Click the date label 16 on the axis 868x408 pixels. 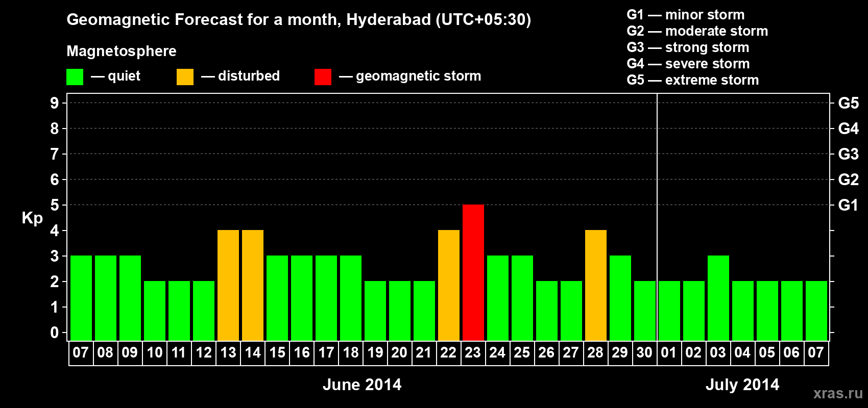pos(301,353)
